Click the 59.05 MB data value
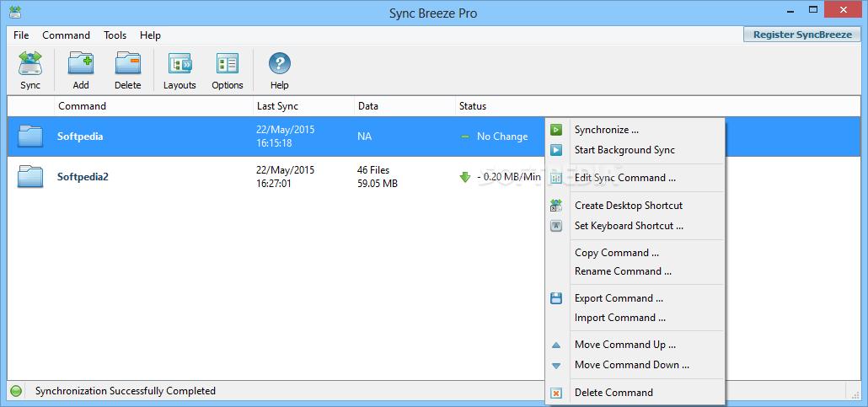868x407 pixels. pyautogui.click(x=377, y=184)
